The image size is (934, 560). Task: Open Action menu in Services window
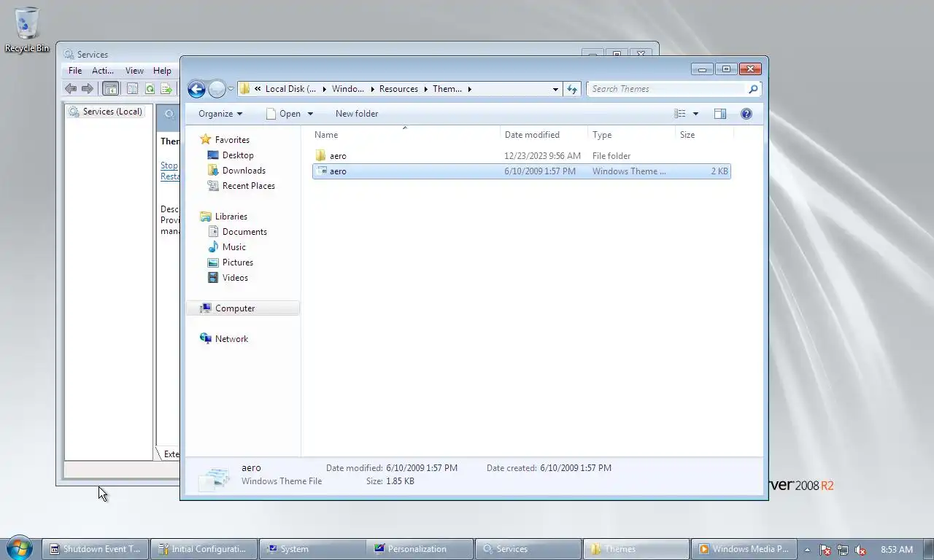(103, 71)
